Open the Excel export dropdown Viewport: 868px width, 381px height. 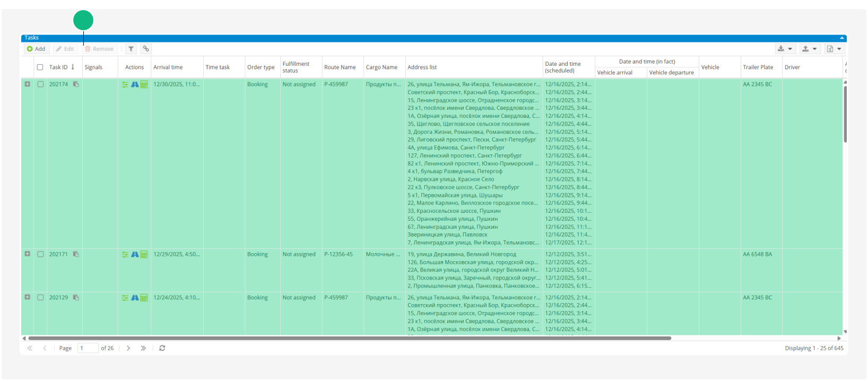point(834,49)
